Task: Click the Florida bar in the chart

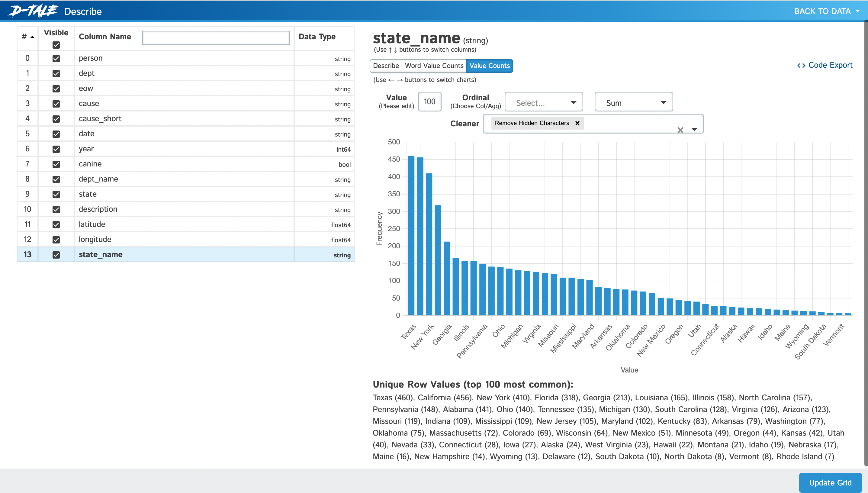Action: 438,260
